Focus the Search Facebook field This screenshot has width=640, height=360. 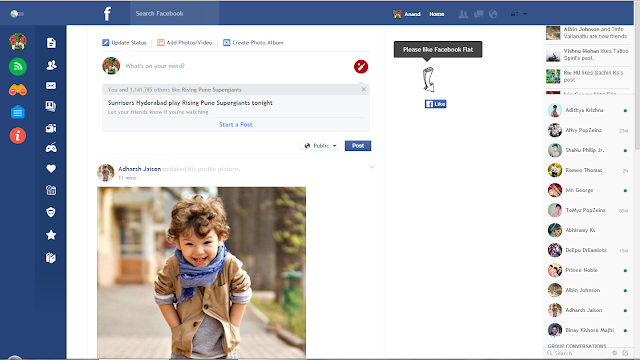tap(175, 13)
